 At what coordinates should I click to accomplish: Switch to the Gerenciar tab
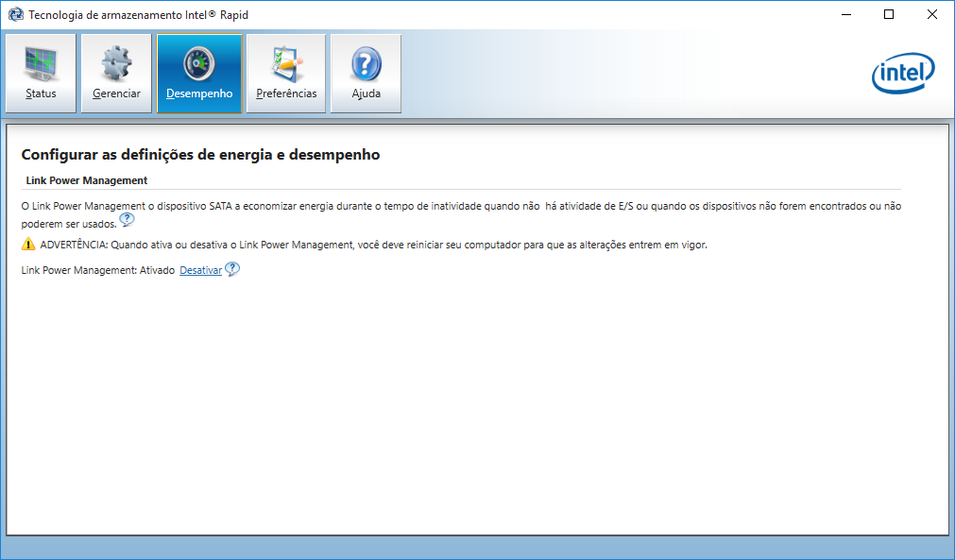pos(116,74)
